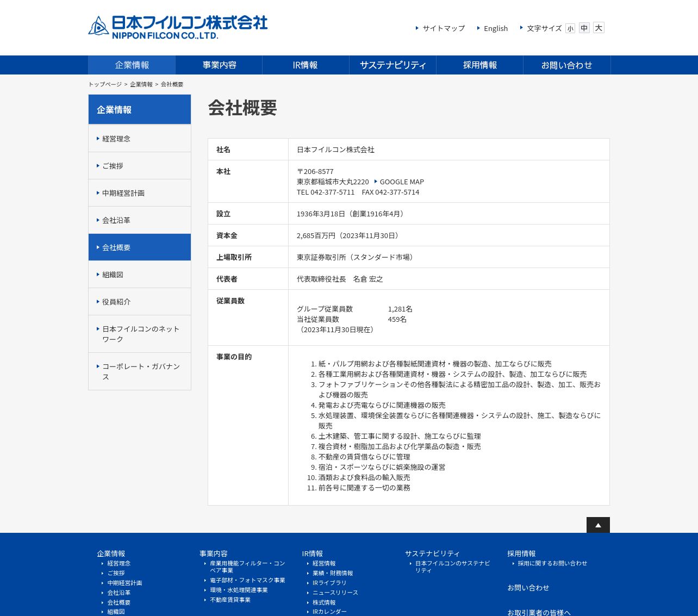The image size is (698, 616).
Task: Click the footer 事業内容 heading
Action: (214, 553)
